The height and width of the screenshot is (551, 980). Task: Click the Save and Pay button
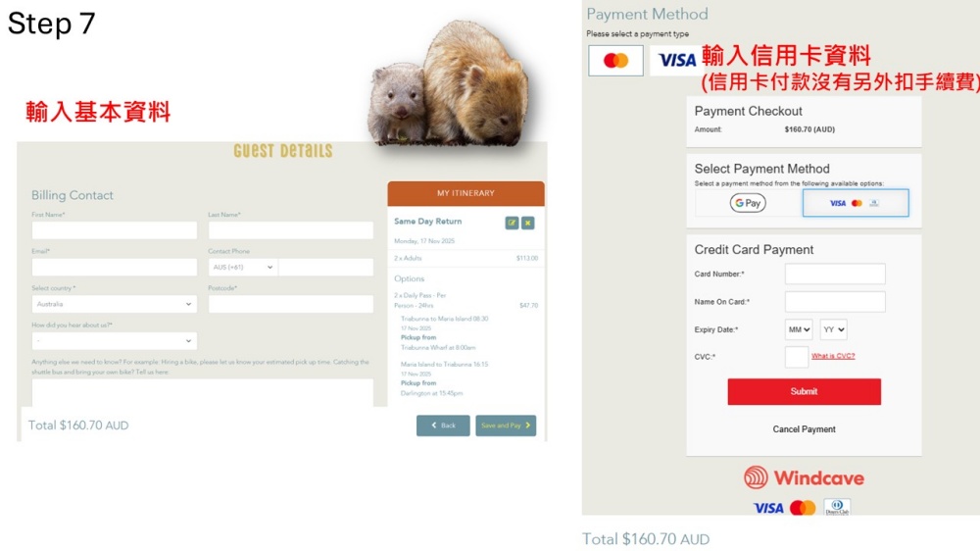pos(506,426)
